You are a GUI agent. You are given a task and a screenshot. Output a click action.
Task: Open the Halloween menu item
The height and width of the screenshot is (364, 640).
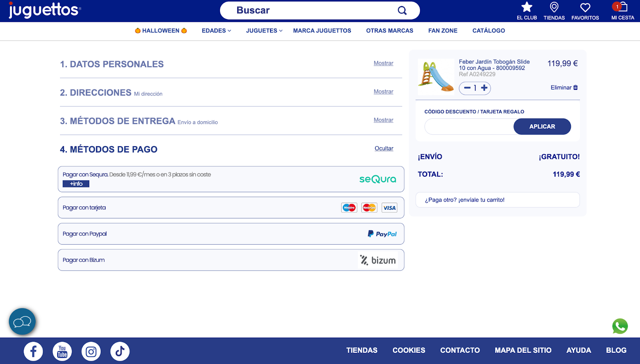161,30
